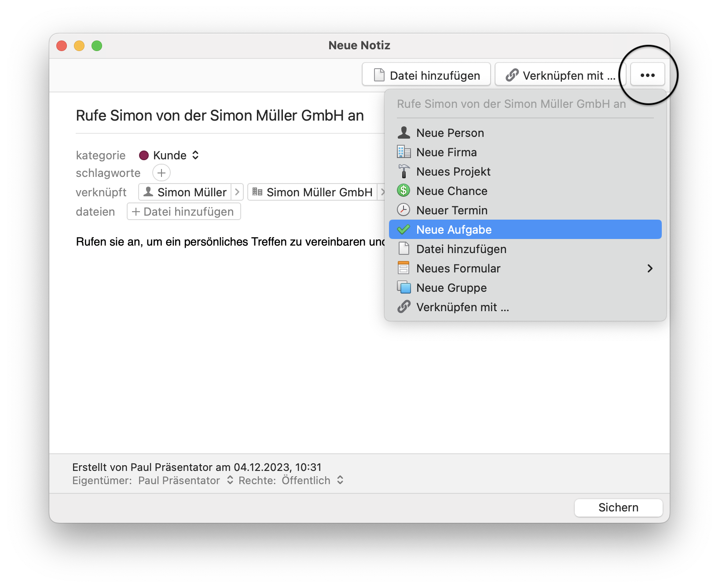This screenshot has height=588, width=719.
Task: Open the three-dots more actions button
Action: pyautogui.click(x=647, y=75)
